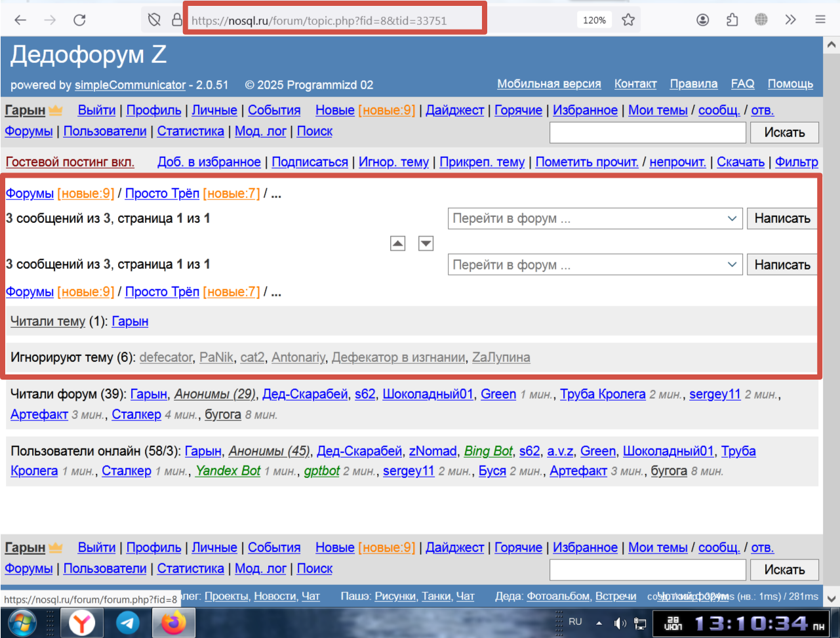Go to 'Профиль' in the top navigation
This screenshot has width=840, height=638.
pos(153,110)
